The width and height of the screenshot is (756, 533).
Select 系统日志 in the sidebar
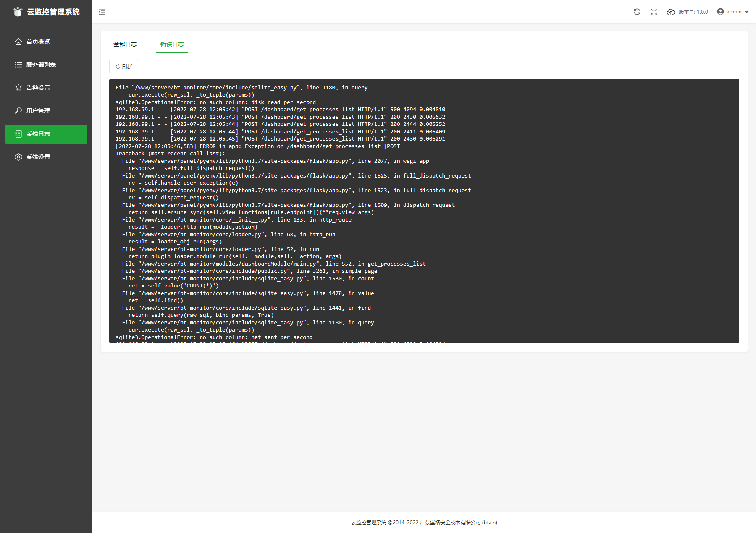pyautogui.click(x=46, y=134)
